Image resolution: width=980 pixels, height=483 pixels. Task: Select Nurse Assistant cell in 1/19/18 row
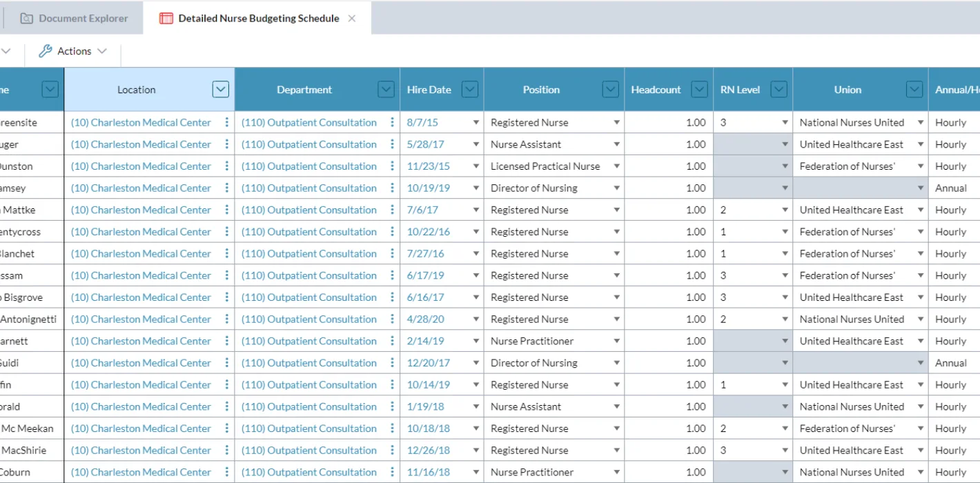pyautogui.click(x=554, y=406)
